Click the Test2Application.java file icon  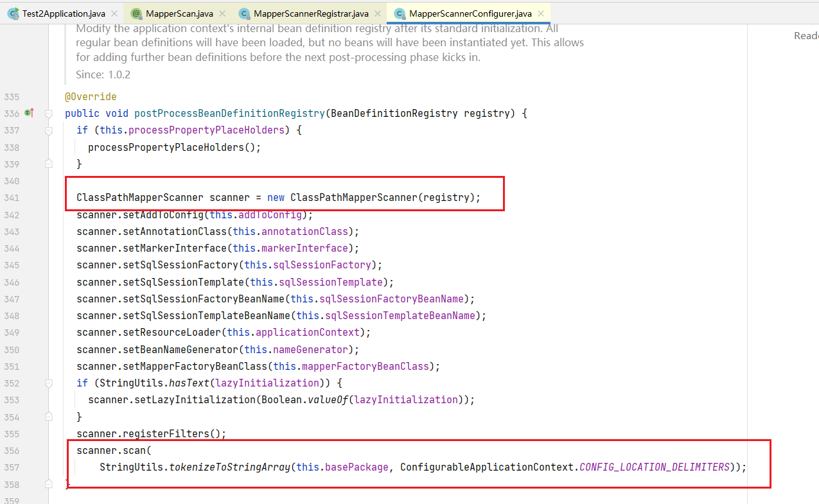(12, 13)
